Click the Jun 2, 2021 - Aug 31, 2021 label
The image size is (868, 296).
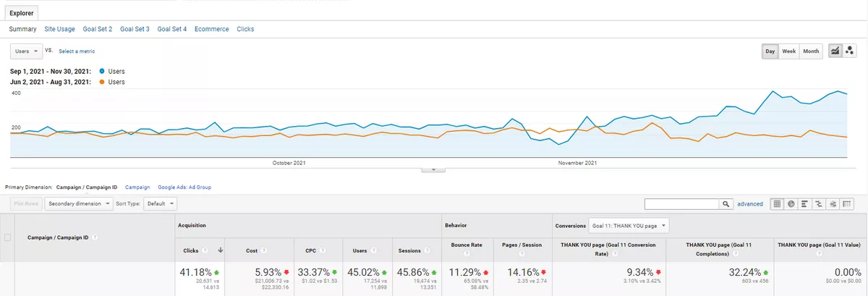click(51, 83)
